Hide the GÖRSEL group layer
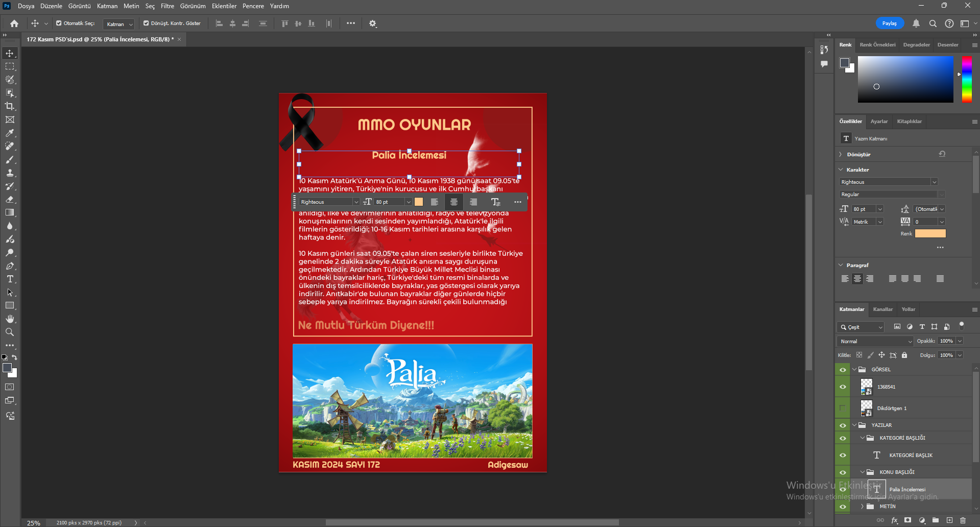The width and height of the screenshot is (980, 527). click(x=843, y=370)
